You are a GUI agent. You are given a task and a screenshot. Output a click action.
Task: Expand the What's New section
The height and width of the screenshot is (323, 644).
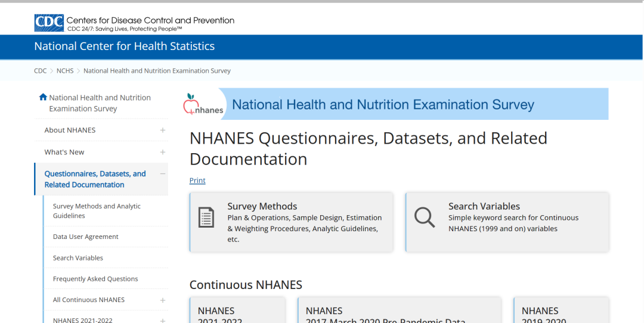click(162, 152)
